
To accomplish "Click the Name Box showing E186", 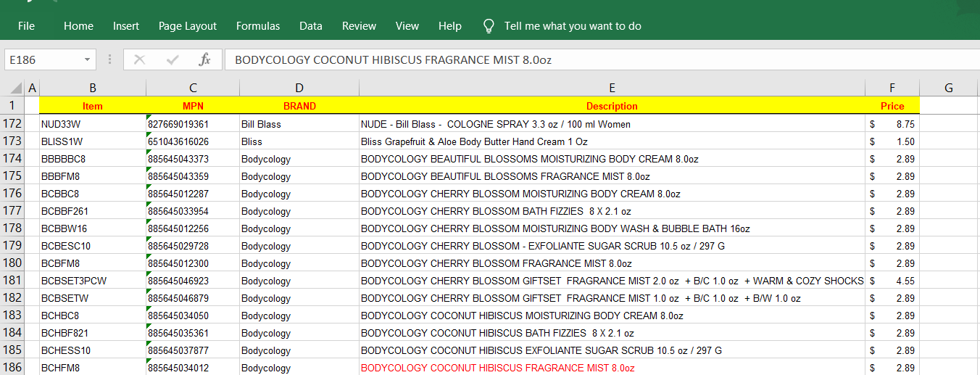I will pyautogui.click(x=43, y=59).
